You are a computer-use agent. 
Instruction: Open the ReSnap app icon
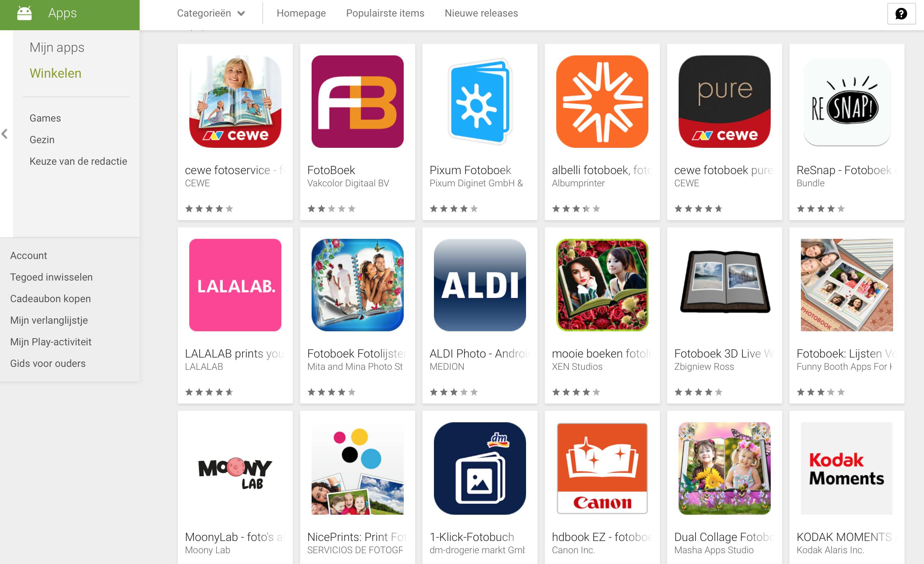[847, 102]
